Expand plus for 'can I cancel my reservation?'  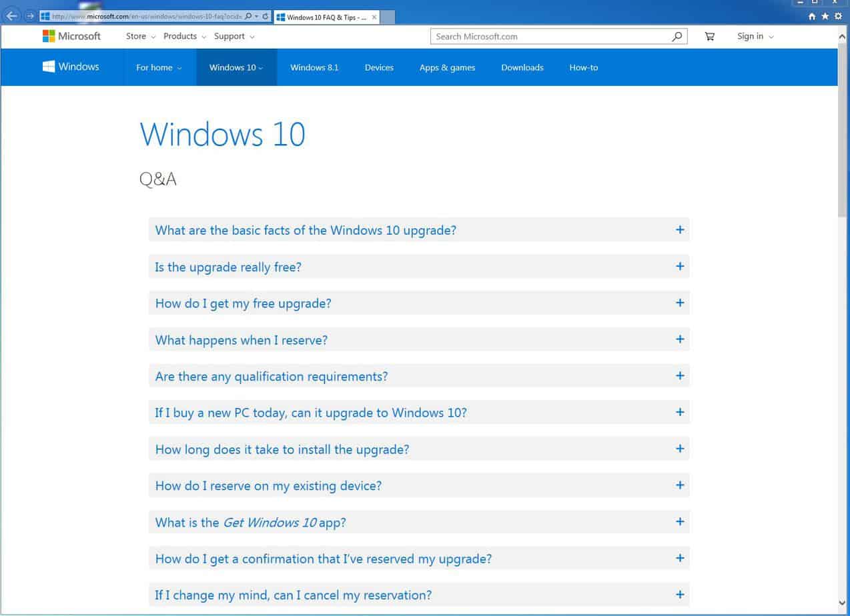tap(680, 594)
